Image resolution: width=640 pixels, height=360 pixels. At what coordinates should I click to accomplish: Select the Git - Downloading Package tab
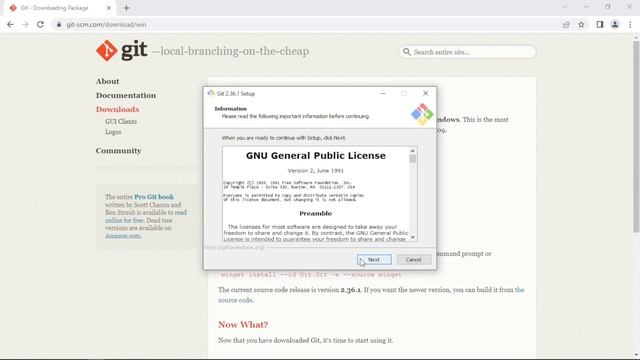pos(60,8)
